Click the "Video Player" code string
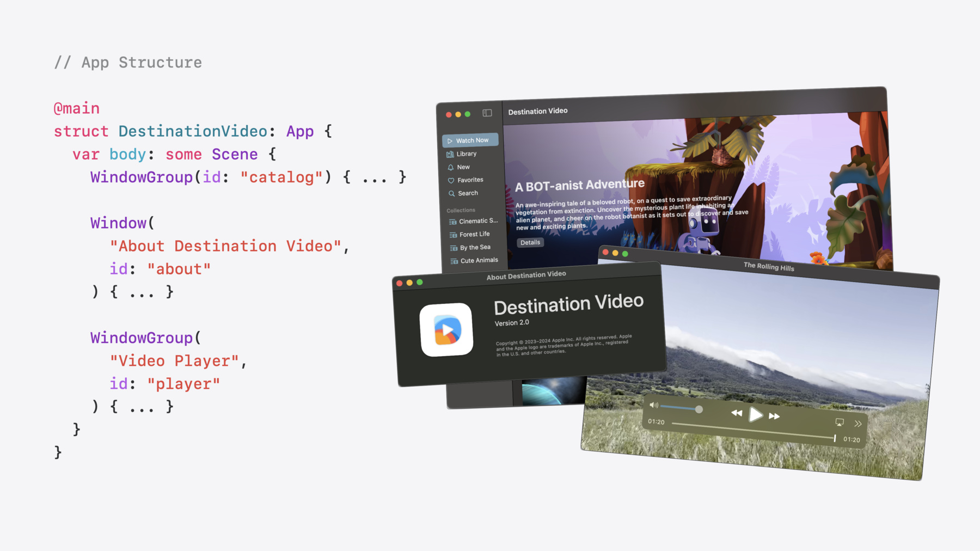 tap(174, 361)
